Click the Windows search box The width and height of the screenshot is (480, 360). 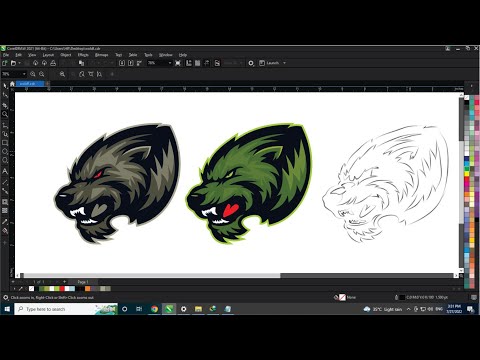[66, 309]
